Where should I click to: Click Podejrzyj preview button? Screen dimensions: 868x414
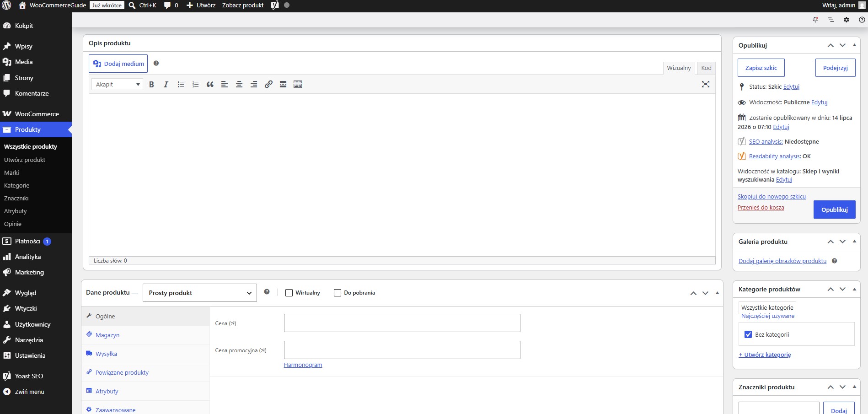(835, 68)
